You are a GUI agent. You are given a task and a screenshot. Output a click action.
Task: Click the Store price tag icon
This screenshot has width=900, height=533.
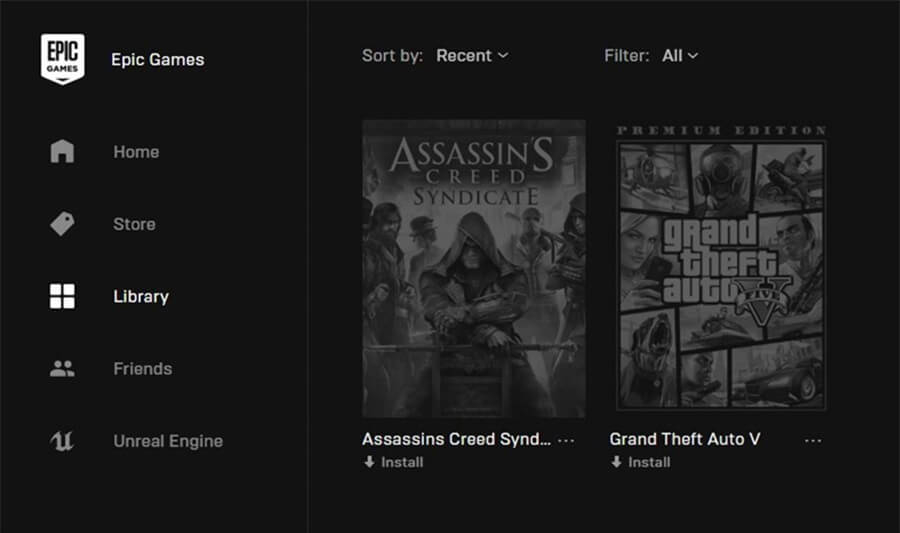tap(62, 224)
